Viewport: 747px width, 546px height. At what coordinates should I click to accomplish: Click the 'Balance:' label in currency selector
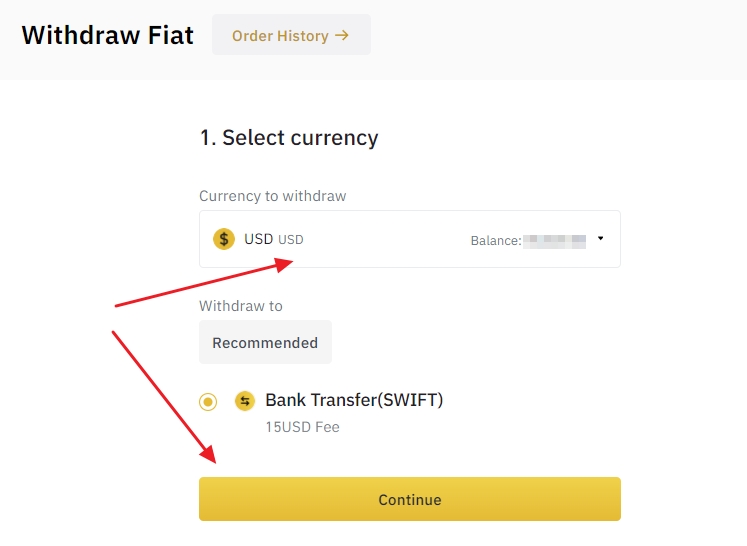click(496, 241)
